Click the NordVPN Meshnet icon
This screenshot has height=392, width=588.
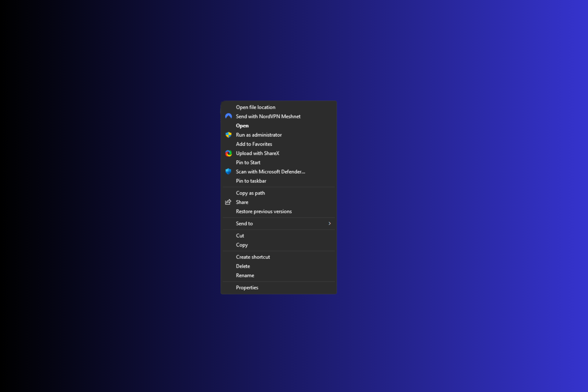click(x=228, y=116)
